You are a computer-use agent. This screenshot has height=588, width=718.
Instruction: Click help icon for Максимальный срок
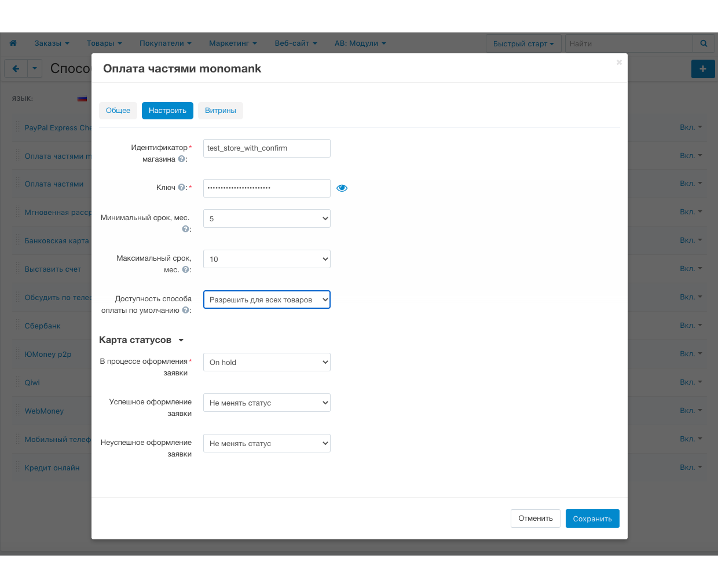point(185,269)
